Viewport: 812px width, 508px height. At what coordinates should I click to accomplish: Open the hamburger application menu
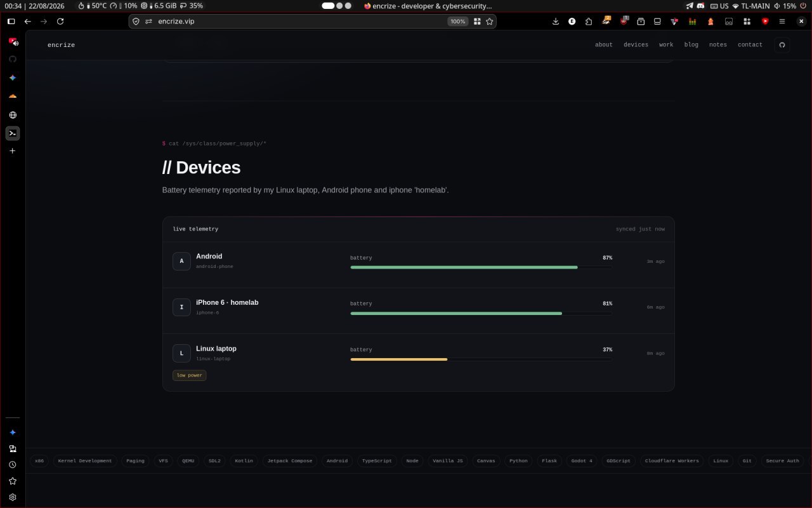[782, 21]
